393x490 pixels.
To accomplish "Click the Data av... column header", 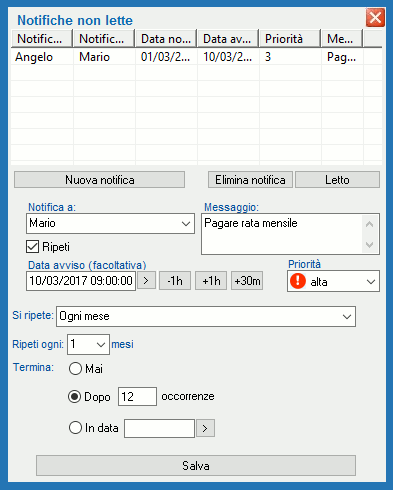I will point(228,39).
